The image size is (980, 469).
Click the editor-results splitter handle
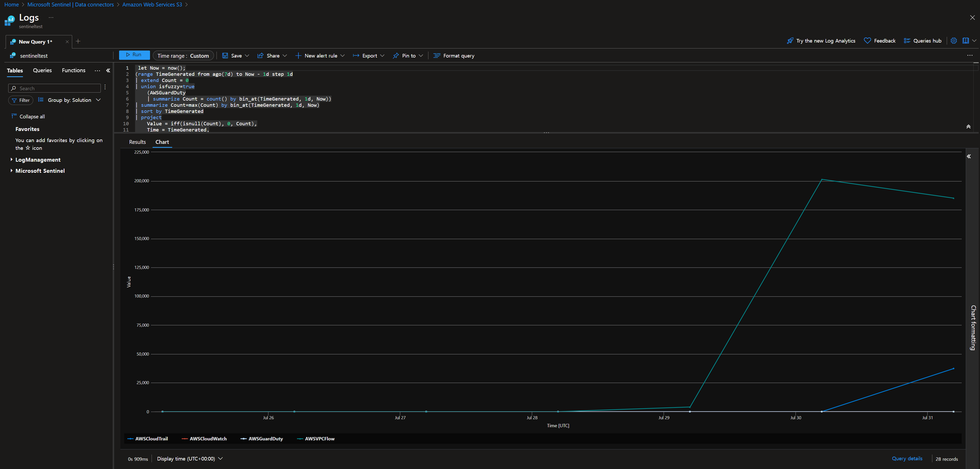point(546,133)
